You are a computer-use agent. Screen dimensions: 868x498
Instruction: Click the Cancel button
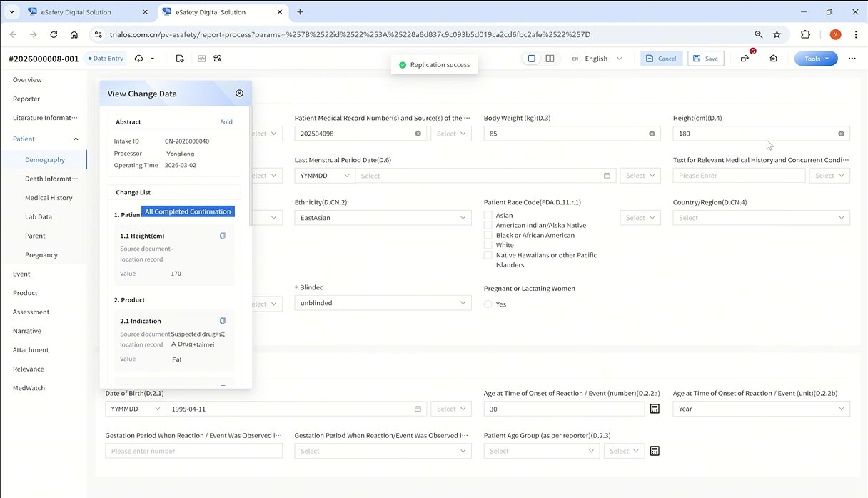660,59
